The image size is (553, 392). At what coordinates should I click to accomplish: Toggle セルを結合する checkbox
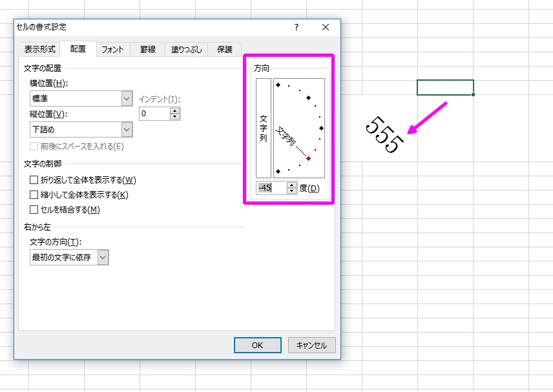(35, 210)
